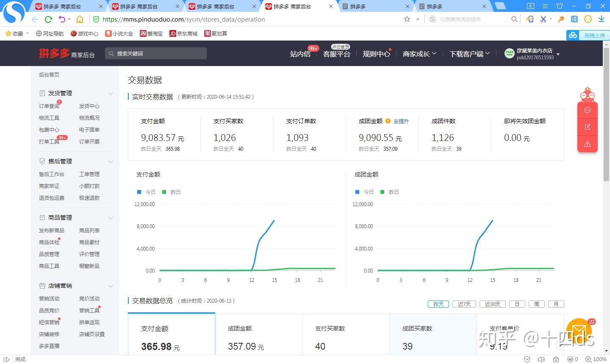610x364 pixels.
Task: Click the Sogou browser logo
Action: coord(14,13)
